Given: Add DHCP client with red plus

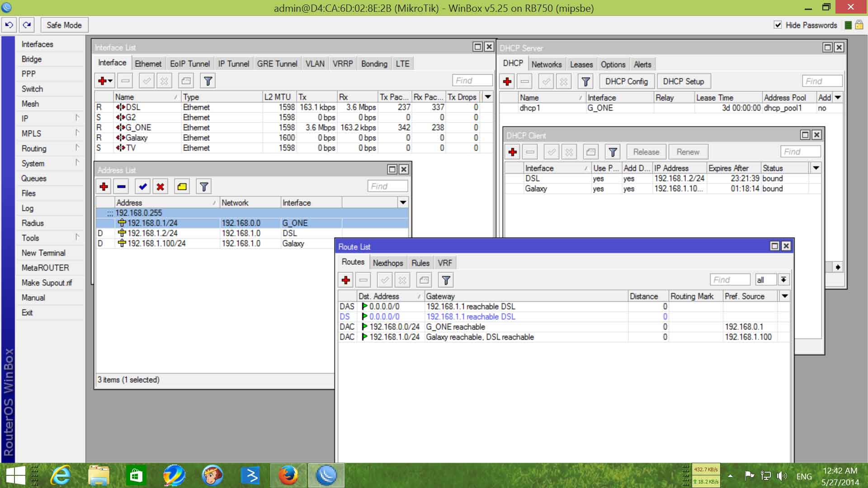Looking at the screenshot, I should click(x=513, y=152).
